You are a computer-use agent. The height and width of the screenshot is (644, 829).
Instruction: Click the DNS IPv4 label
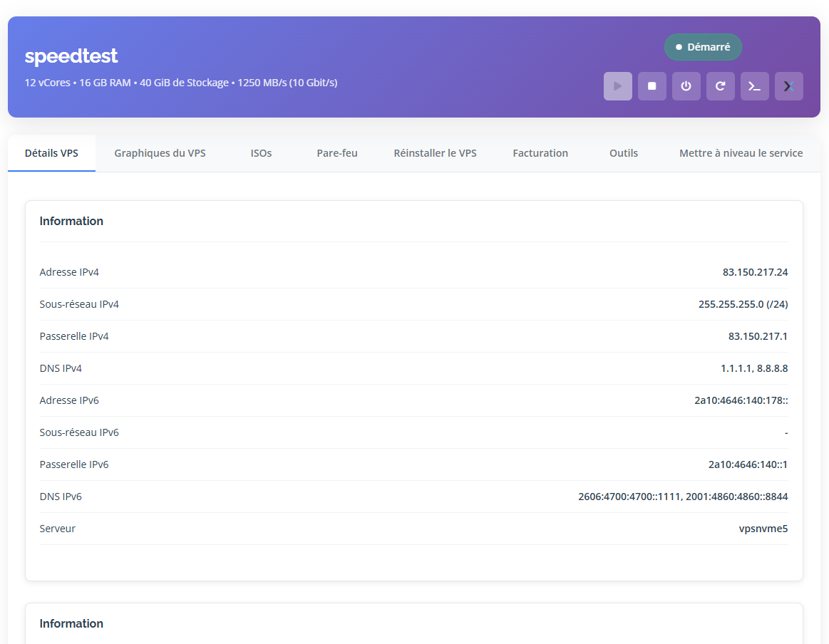[x=61, y=368]
